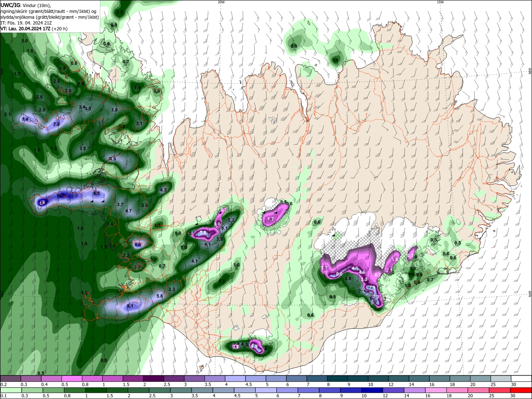Screen dimensions: 532x399
Task: Click the '3.1' precipitation value
Action: tap(139, 123)
